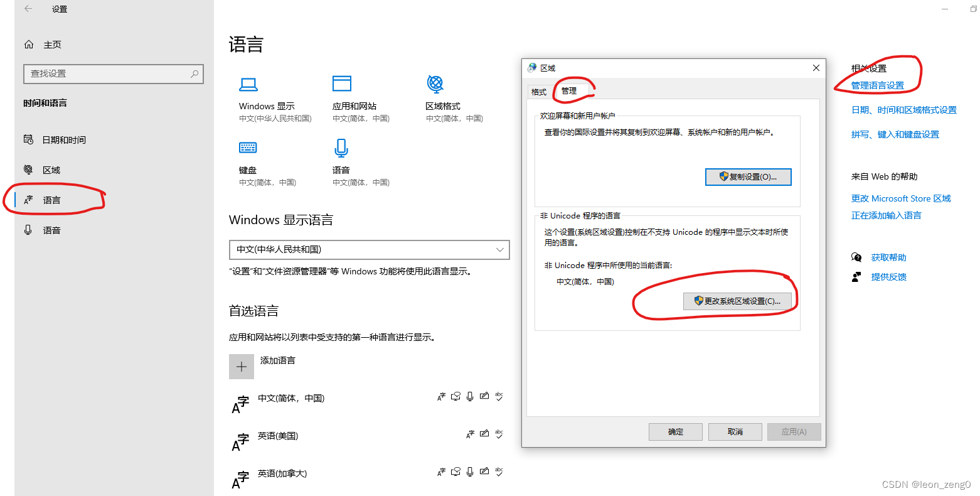The width and height of the screenshot is (980, 496).
Task: Click the 提供反馈 person icon
Action: coord(856,277)
